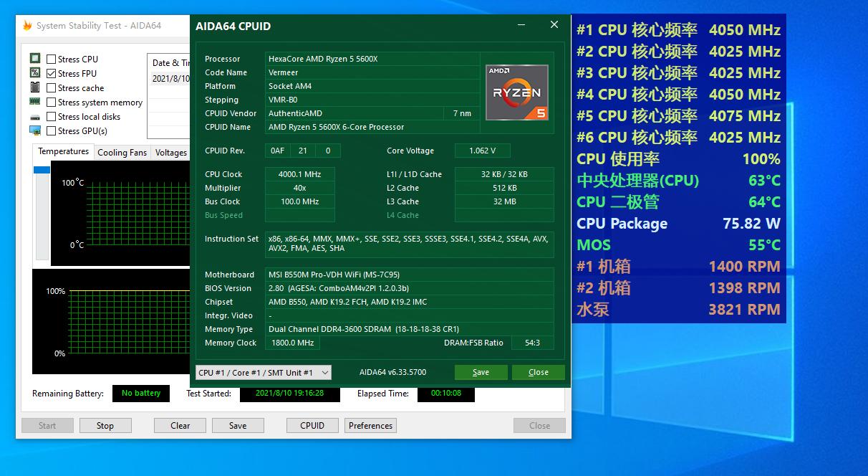Click the AMD Ryzen 5 logo badge
Image resolution: width=868 pixels, height=476 pixels.
point(517,92)
